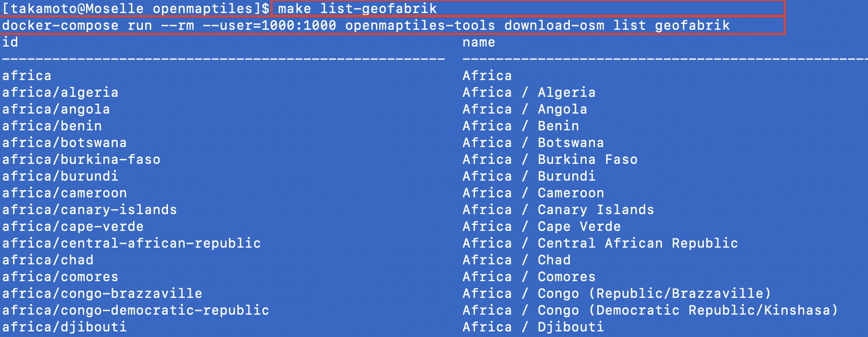Select the id 'africa/chad'

tap(48, 260)
